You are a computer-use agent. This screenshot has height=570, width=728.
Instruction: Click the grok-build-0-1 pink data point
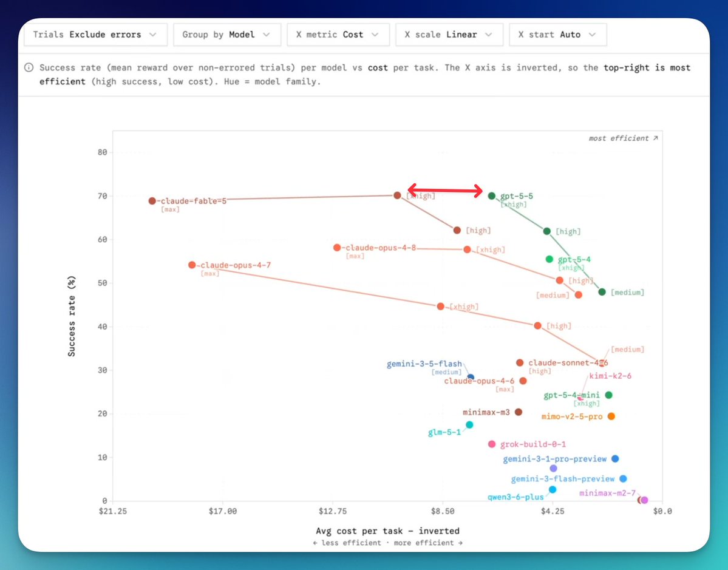(x=492, y=444)
